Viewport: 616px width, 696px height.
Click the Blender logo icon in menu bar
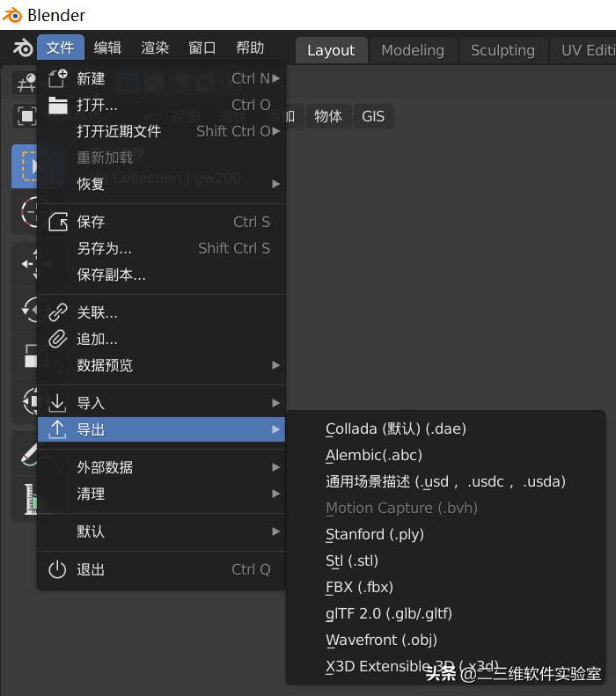pos(23,48)
